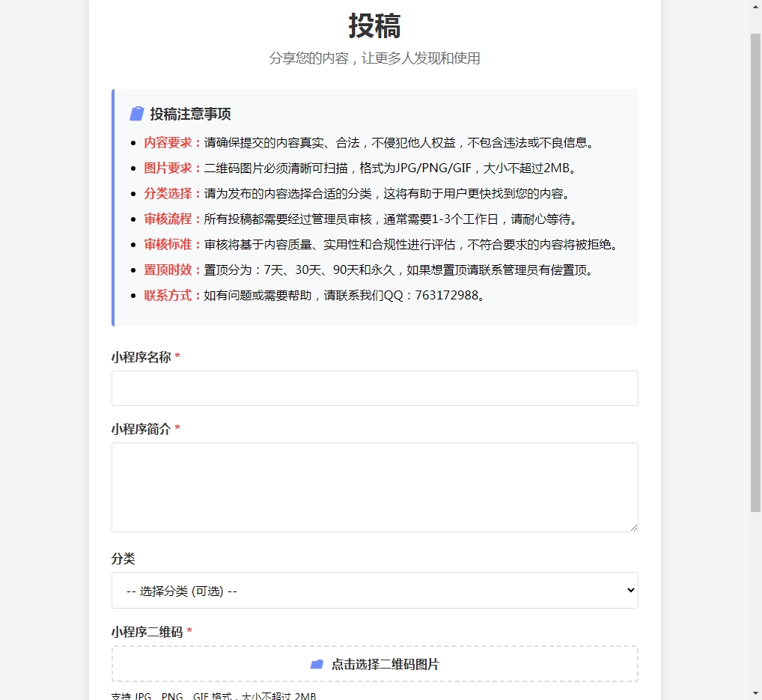Click the 联系方式 notice item

169,295
